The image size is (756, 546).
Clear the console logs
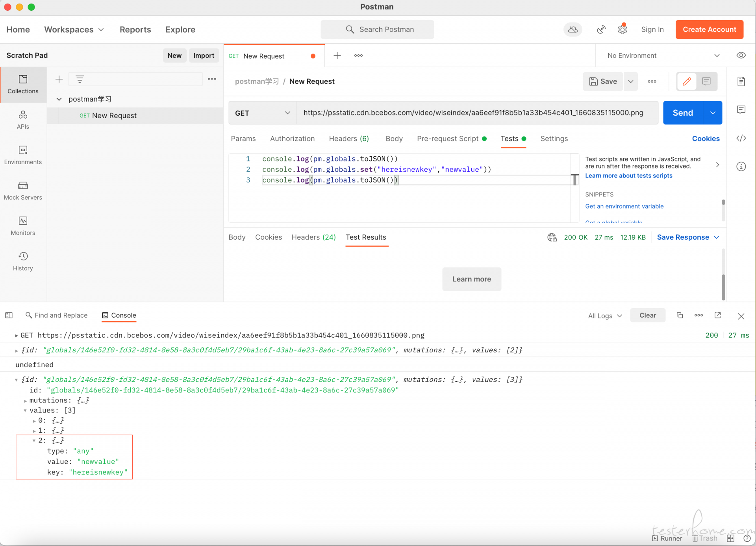tap(648, 315)
